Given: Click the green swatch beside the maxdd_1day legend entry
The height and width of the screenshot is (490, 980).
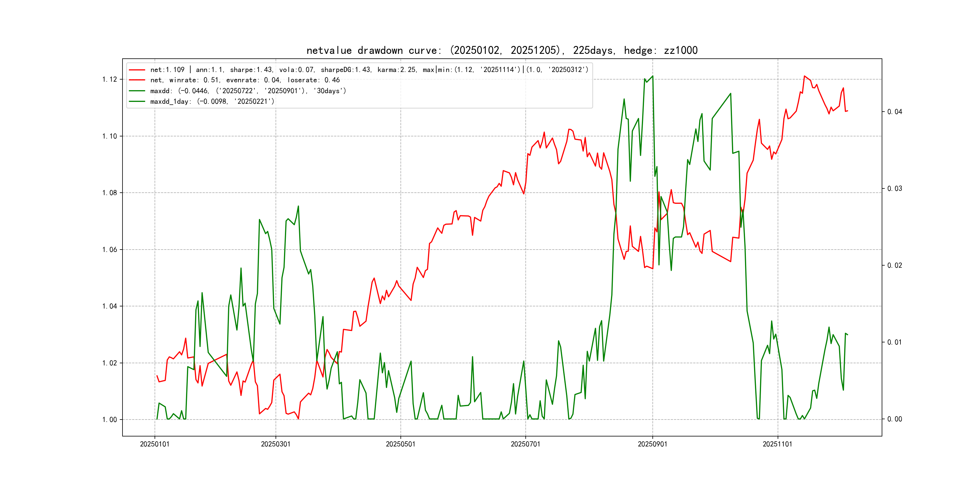Looking at the screenshot, I should tap(137, 102).
